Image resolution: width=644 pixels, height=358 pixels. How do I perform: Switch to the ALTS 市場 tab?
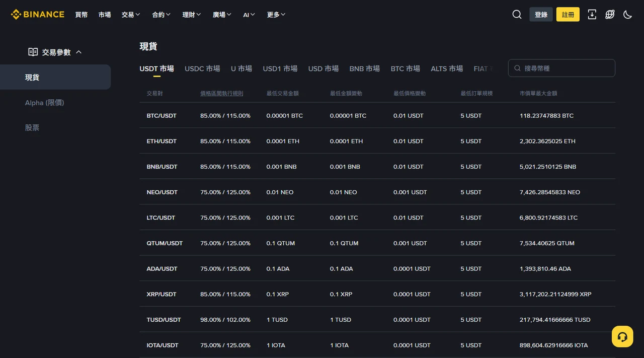[447, 68]
